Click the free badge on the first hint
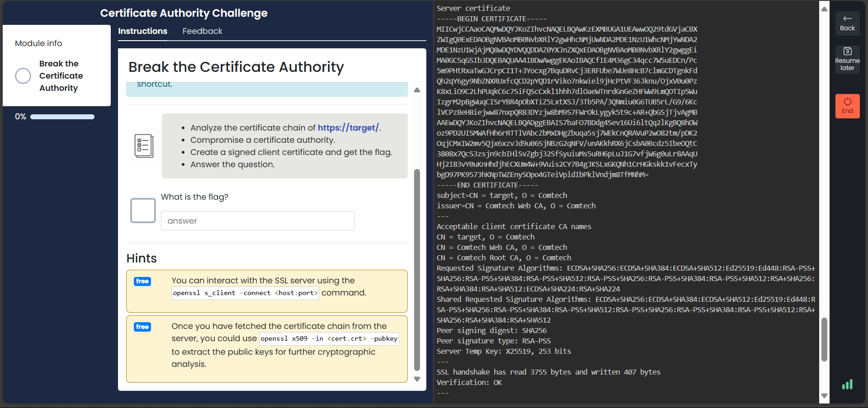The image size is (868, 408). click(142, 281)
